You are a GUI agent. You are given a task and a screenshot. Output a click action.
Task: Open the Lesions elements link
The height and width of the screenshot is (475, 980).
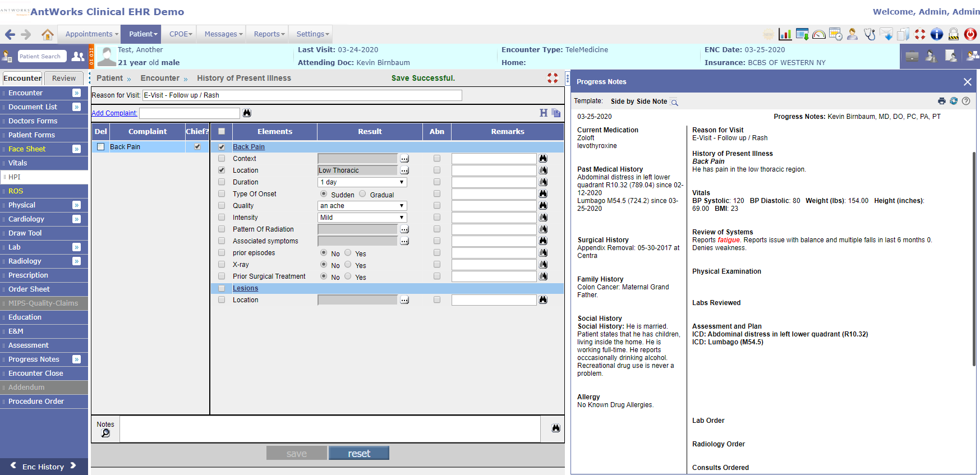(x=246, y=288)
